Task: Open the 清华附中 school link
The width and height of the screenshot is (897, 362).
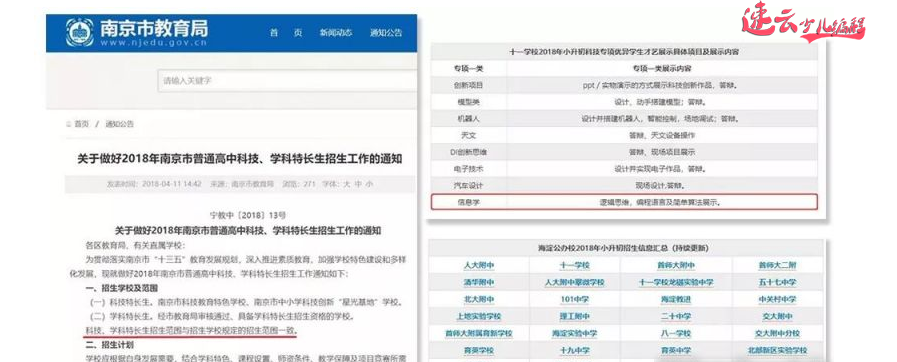Action: coord(478,283)
